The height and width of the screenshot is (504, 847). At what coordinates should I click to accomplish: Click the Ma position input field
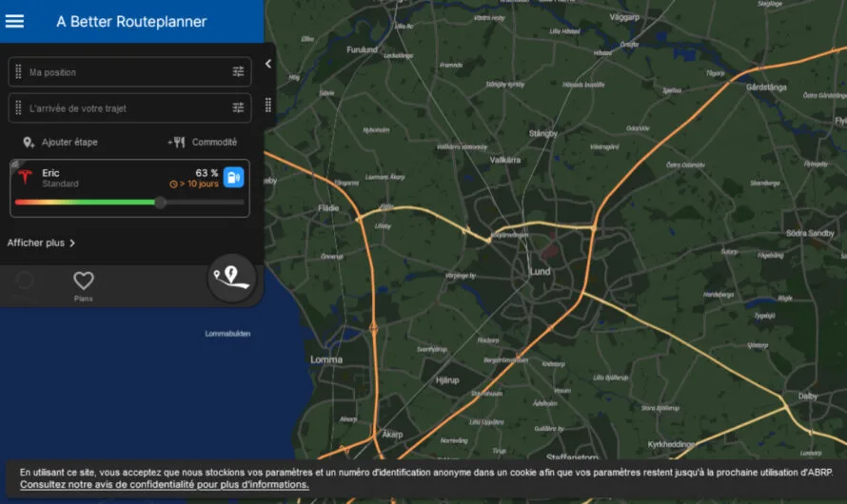(129, 71)
